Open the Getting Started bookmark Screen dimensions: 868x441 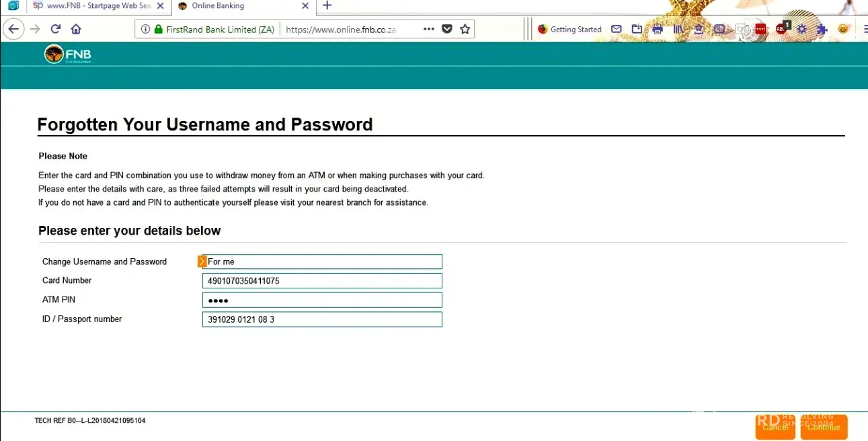569,30
